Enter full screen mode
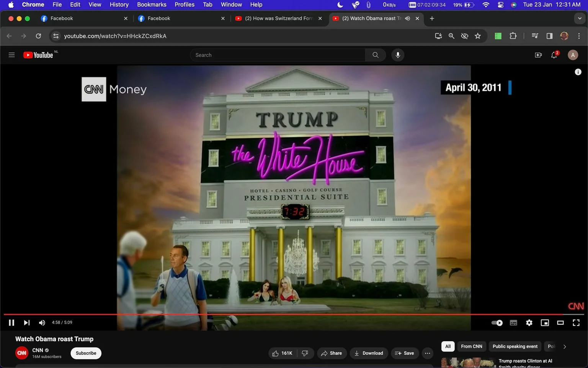This screenshot has height=368, width=588. [x=576, y=323]
